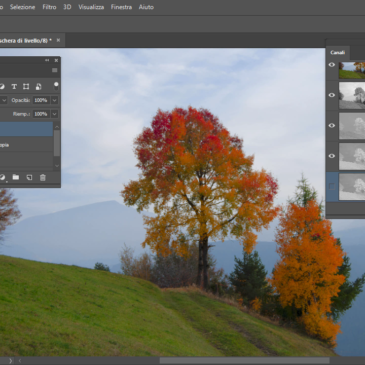Select the second channel's grayscale thumbnail
This screenshot has height=365, width=365.
click(x=352, y=96)
